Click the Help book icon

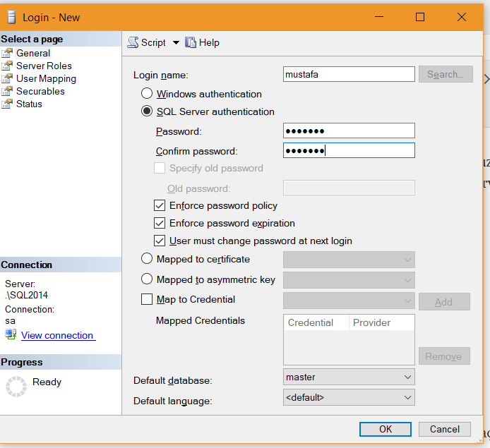point(191,42)
